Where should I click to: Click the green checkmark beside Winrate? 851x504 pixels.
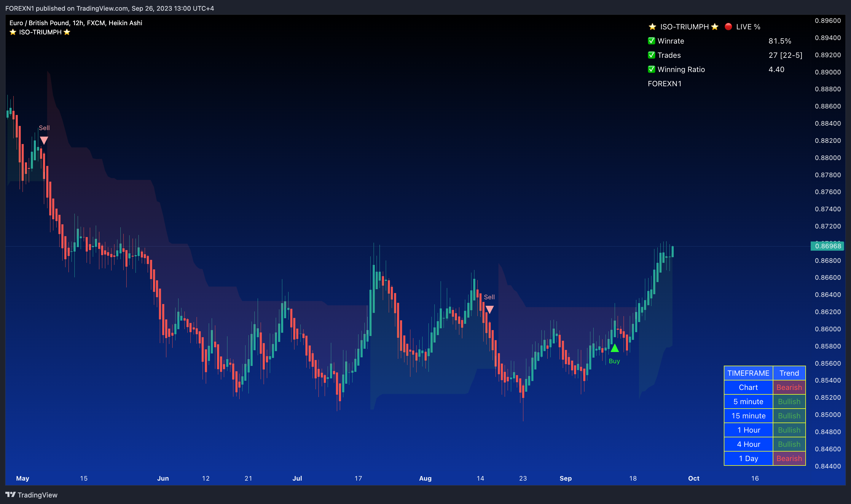[651, 41]
